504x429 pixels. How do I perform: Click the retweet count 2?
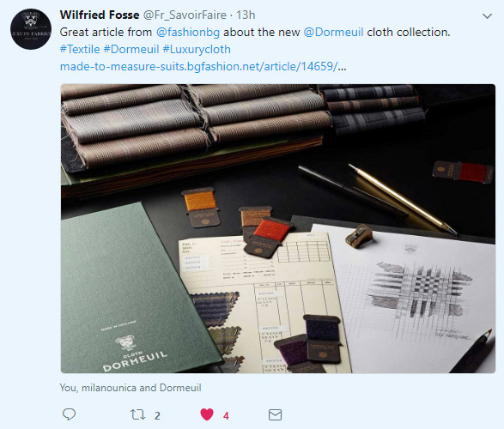pos(157,415)
